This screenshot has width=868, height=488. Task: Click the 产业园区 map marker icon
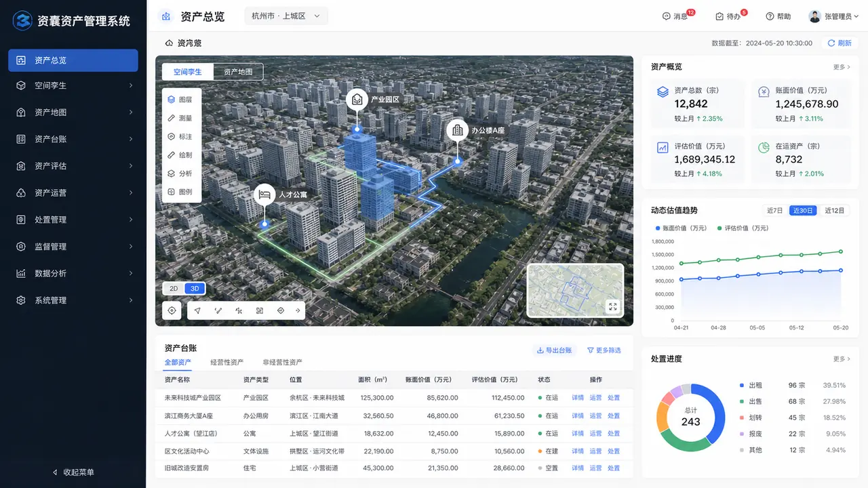[x=357, y=100]
